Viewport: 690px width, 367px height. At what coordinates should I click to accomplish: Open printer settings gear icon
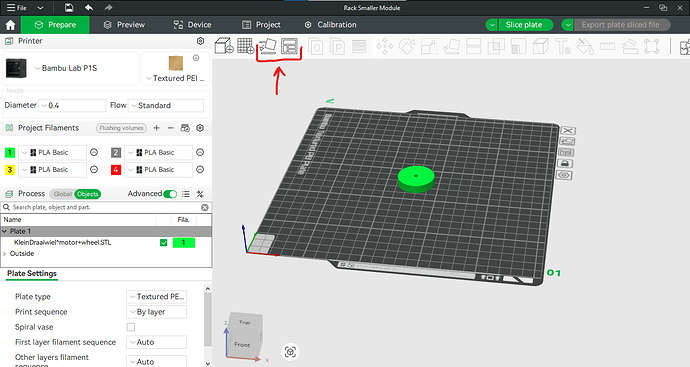pyautogui.click(x=200, y=41)
